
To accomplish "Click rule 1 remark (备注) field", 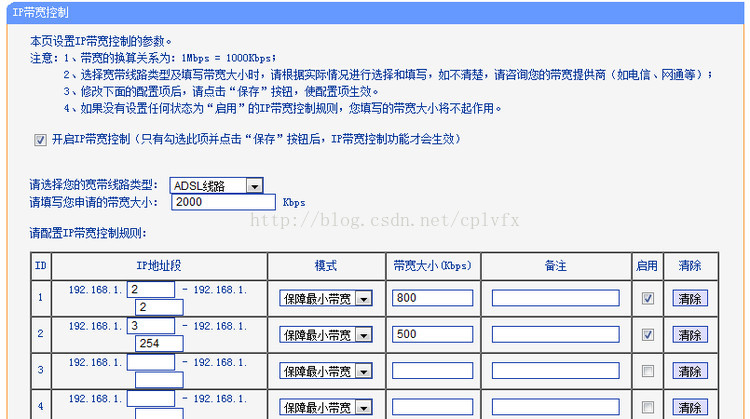I will click(x=555, y=298).
